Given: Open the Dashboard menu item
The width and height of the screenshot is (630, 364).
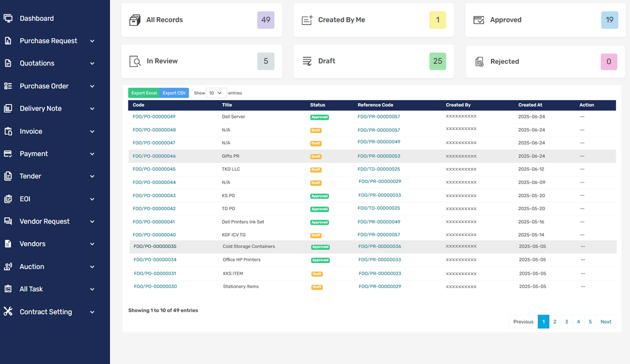Looking at the screenshot, I should pyautogui.click(x=36, y=18).
